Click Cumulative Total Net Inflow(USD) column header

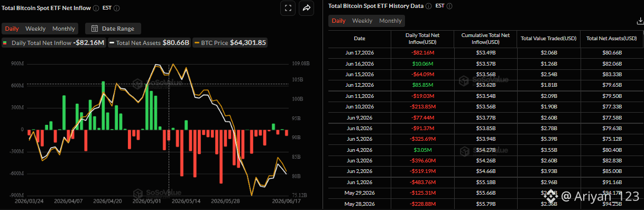tap(485, 39)
